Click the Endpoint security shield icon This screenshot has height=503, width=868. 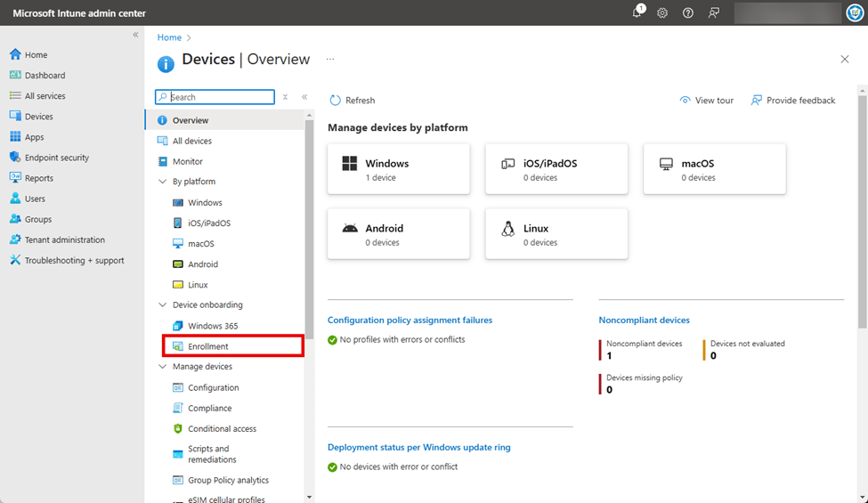(15, 158)
